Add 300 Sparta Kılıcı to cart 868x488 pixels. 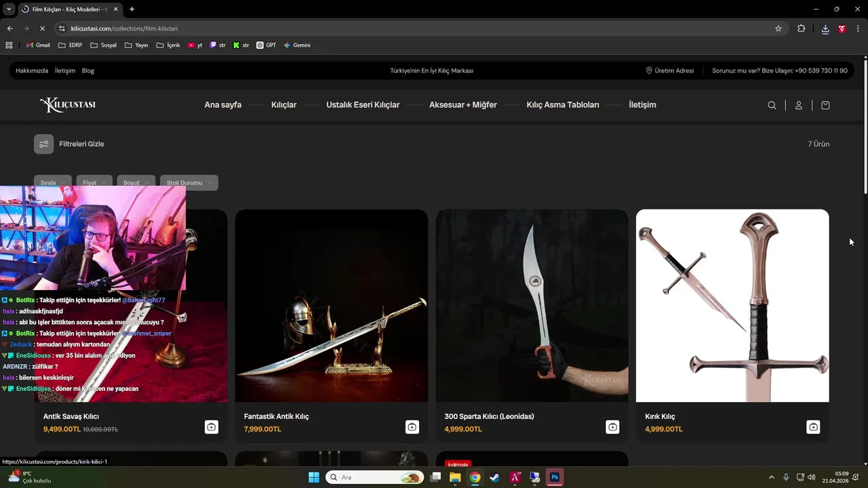pos(613,427)
